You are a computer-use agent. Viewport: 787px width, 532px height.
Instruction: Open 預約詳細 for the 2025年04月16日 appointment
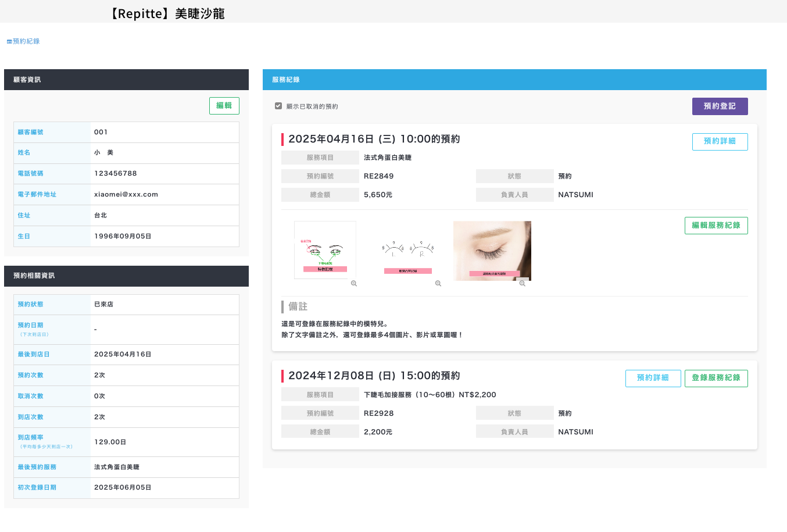point(720,142)
